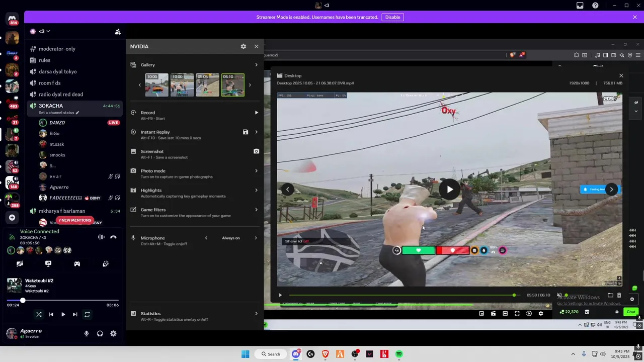644x362 pixels.
Task: Open Spotify from the taskbar
Action: (399, 354)
